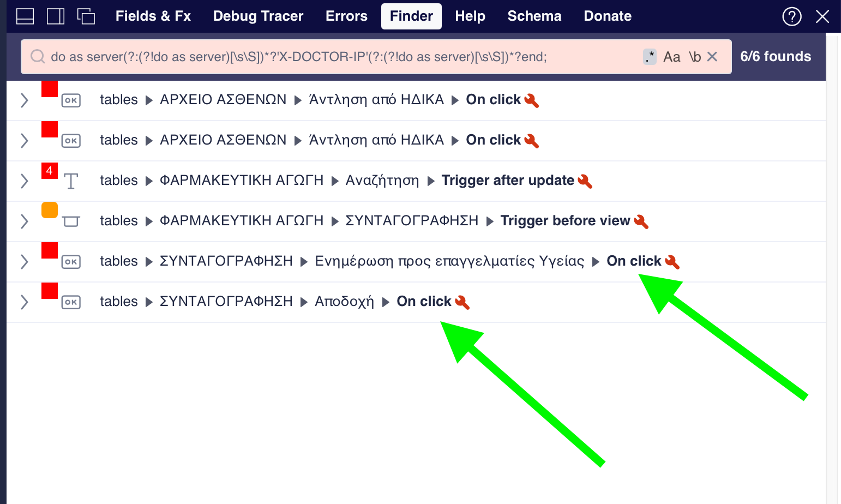
Task: Expand the second ΑΡΧΕΙΟ ΑΣΘΕΝΩΝ result row
Action: (24, 140)
